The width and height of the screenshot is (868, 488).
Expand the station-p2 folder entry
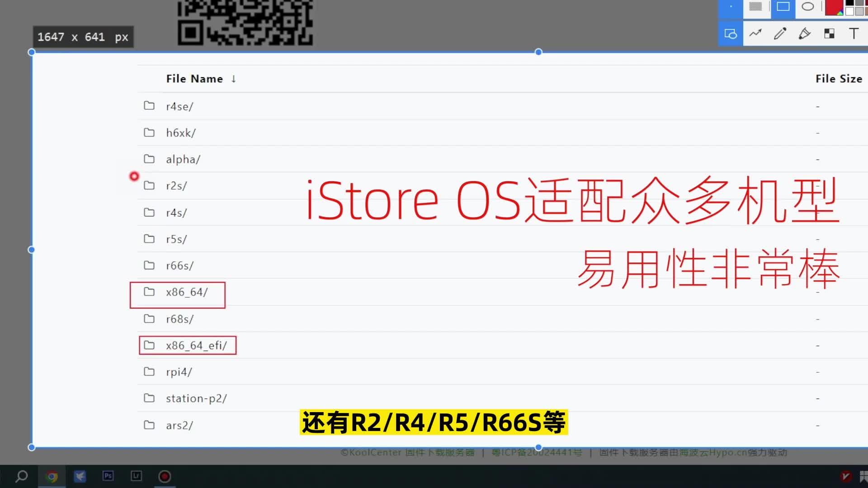(x=196, y=398)
